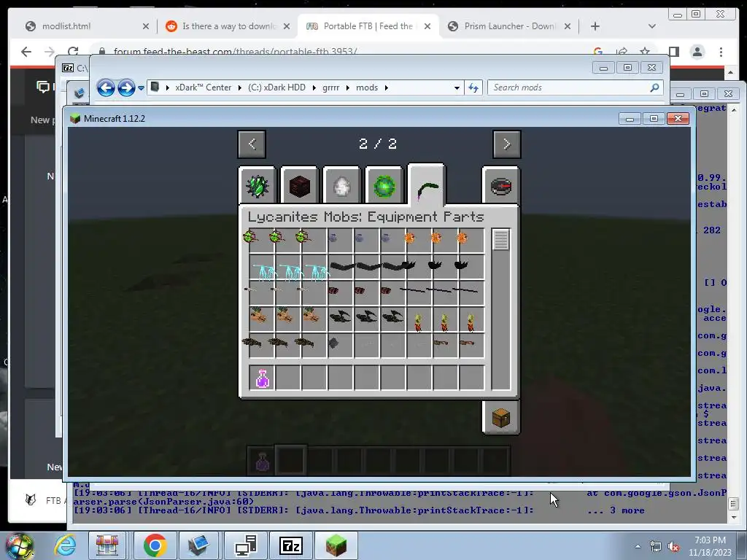Screen dimensions: 747x560
Task: Select the dark red block creative tab
Action: click(x=299, y=186)
